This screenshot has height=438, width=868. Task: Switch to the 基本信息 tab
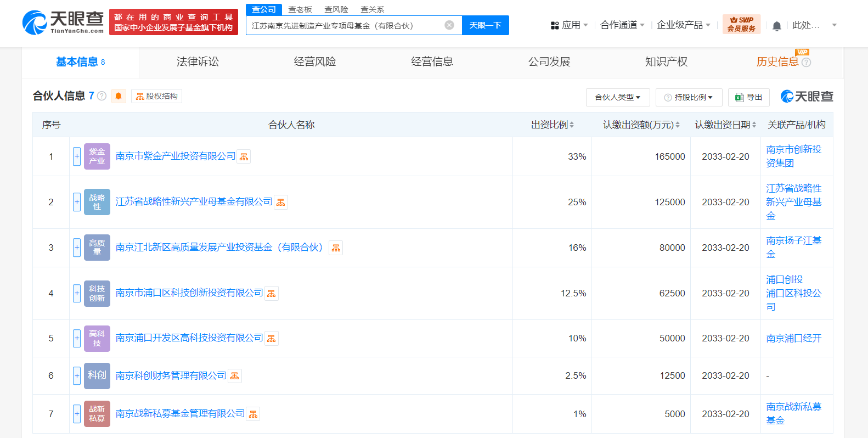[80, 62]
